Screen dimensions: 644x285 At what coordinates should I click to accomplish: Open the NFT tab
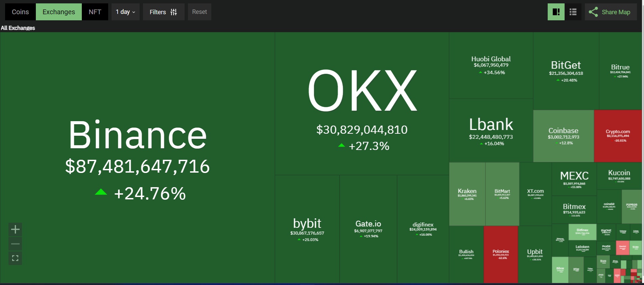point(95,12)
